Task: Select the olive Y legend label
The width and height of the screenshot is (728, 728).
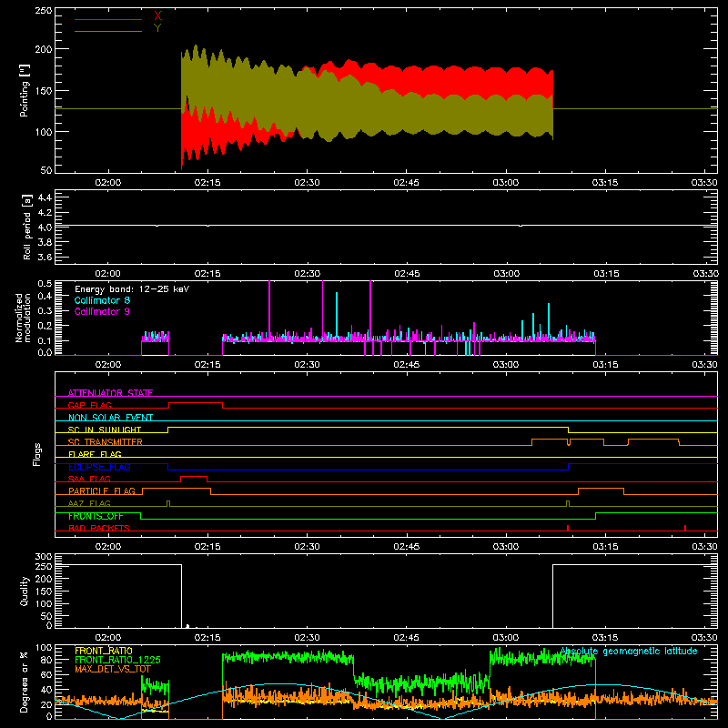Action: tap(157, 28)
